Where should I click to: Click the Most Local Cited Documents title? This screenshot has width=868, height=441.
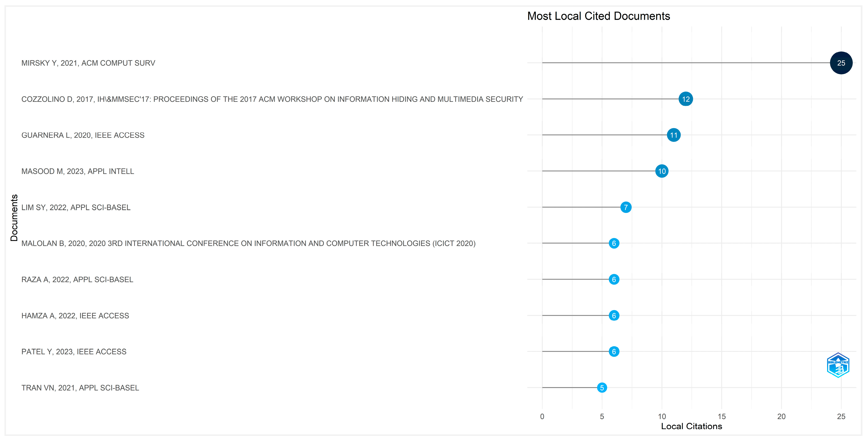(598, 16)
